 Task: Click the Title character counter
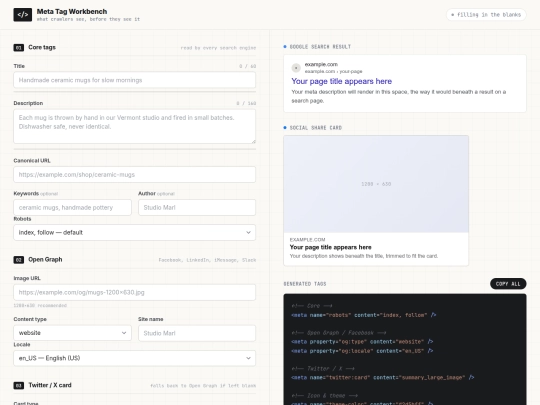point(248,66)
